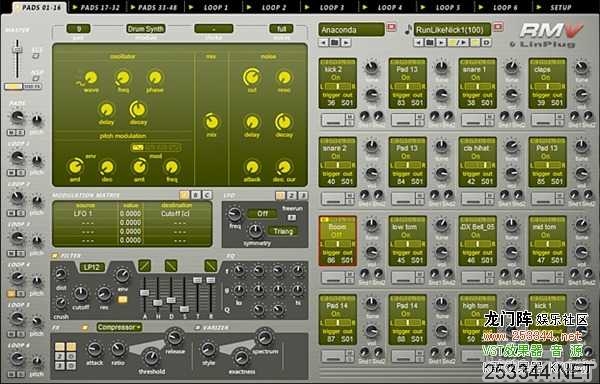Click the compressor threshold knob

pos(151,356)
